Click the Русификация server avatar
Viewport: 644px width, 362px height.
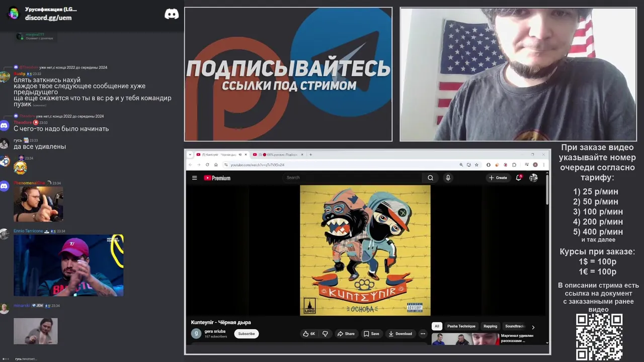click(x=14, y=14)
